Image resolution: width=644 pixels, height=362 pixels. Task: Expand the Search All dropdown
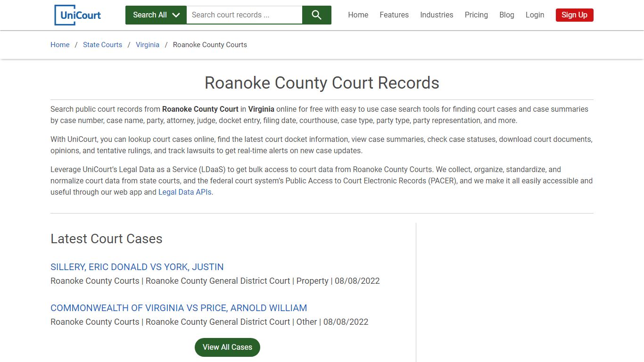(x=156, y=15)
